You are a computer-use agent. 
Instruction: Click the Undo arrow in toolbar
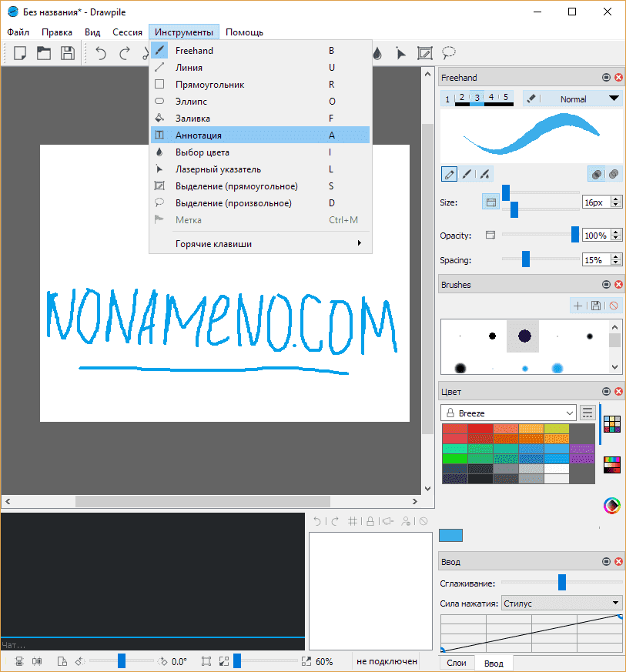point(101,53)
